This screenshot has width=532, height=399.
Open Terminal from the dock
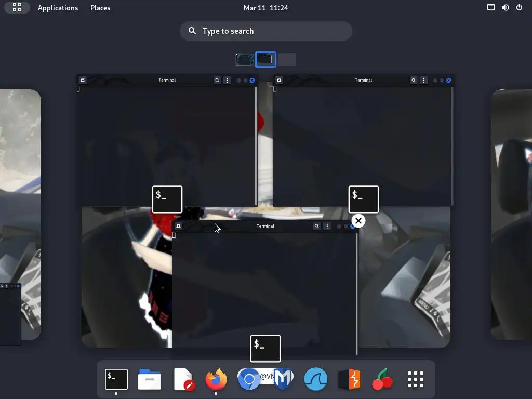pyautogui.click(x=116, y=379)
